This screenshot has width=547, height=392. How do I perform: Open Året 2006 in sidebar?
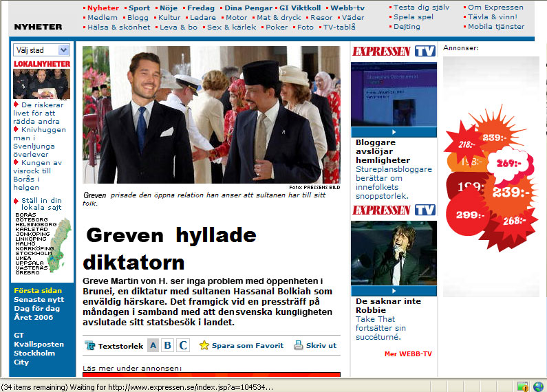(34, 317)
